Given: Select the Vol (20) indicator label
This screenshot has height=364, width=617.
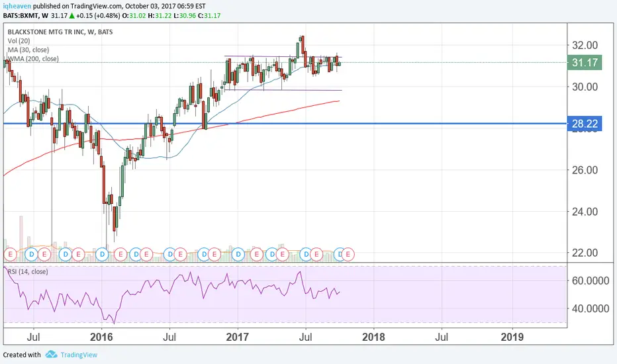Looking at the screenshot, I should [x=19, y=41].
